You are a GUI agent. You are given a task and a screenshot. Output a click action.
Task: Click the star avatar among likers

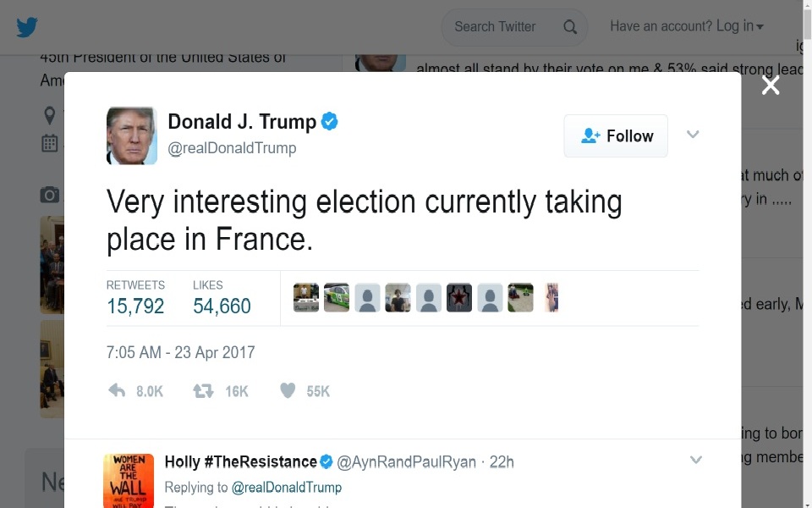(459, 297)
